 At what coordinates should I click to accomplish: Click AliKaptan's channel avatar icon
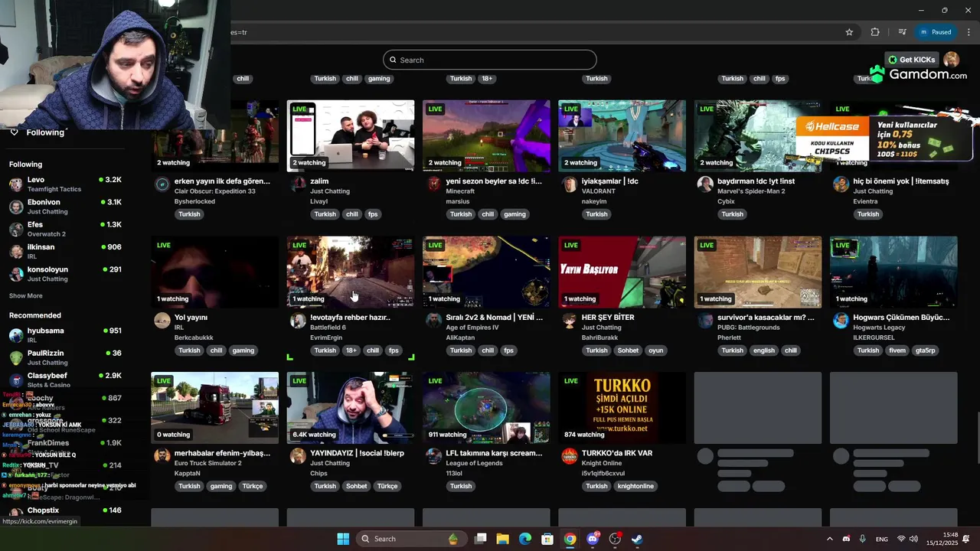pyautogui.click(x=433, y=321)
